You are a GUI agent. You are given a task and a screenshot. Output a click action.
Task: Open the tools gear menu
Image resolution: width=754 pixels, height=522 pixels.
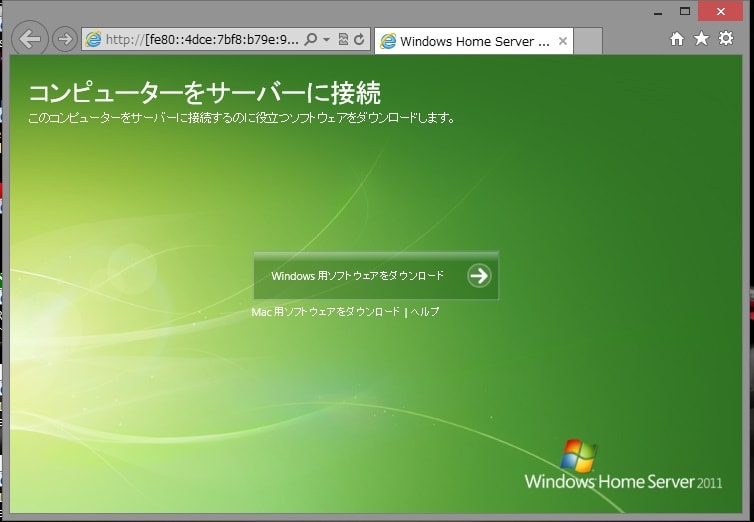coord(726,38)
